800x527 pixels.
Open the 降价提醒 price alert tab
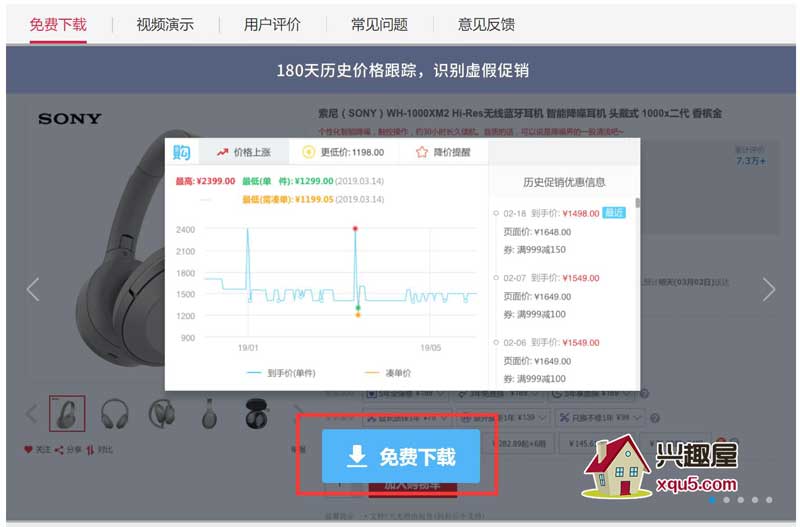tap(443, 152)
